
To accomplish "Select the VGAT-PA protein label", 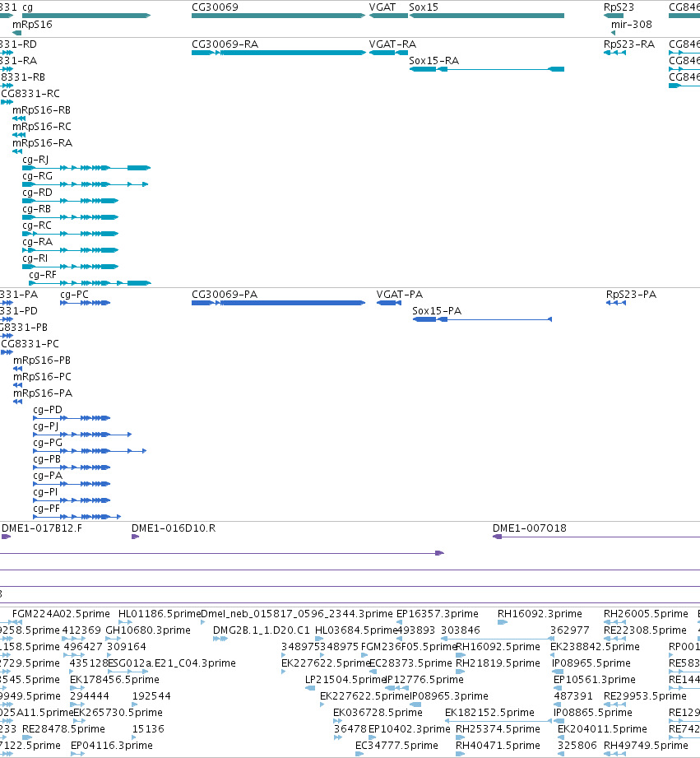I will tap(400, 294).
